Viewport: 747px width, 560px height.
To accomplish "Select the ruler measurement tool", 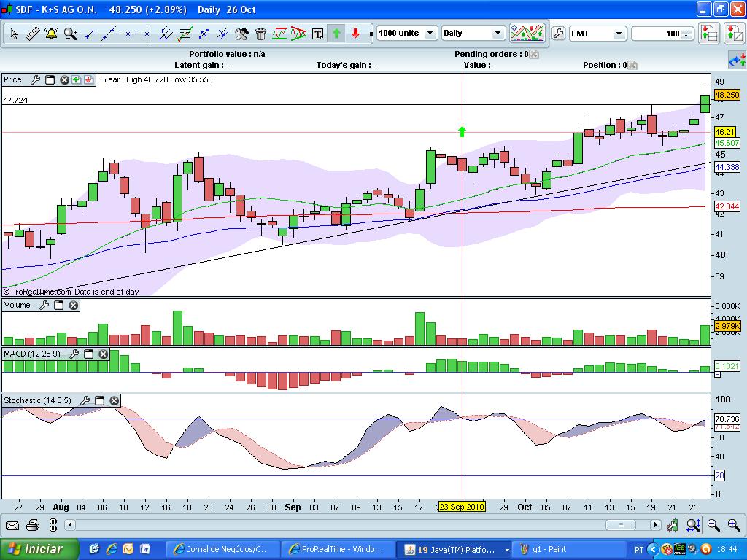I will [x=32, y=34].
